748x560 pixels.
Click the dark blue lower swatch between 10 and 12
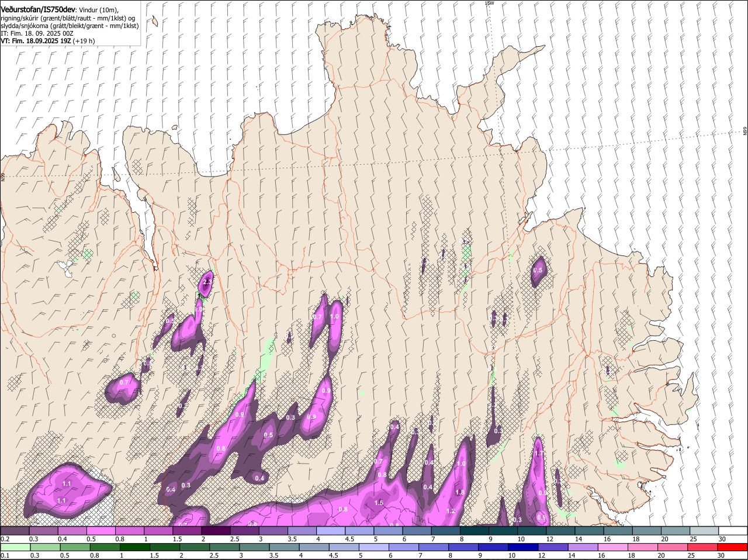[522, 547]
